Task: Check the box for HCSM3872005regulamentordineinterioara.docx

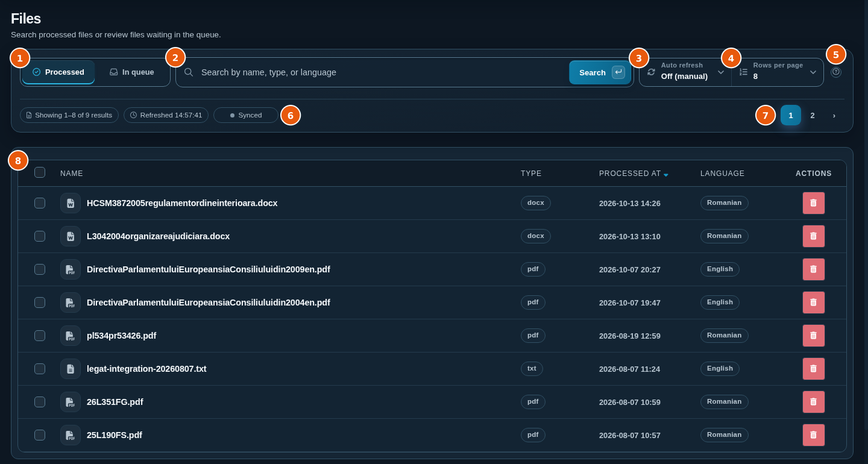Action: (x=40, y=203)
